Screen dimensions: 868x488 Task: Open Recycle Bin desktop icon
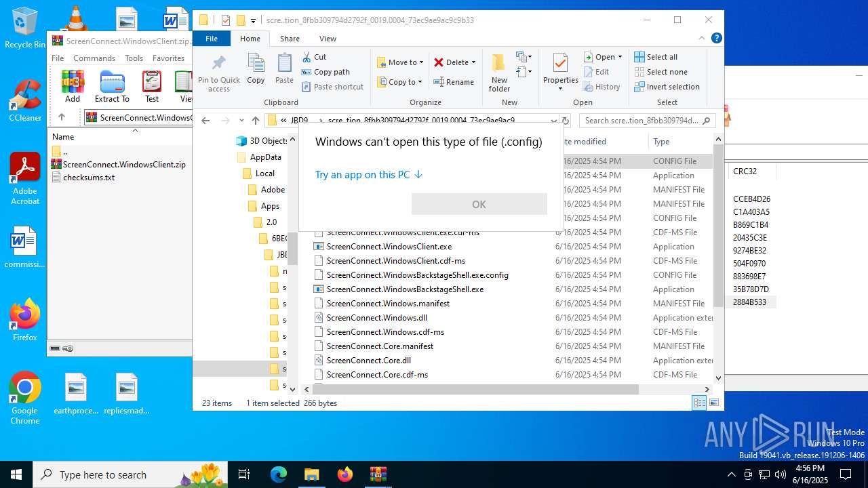pos(25,28)
